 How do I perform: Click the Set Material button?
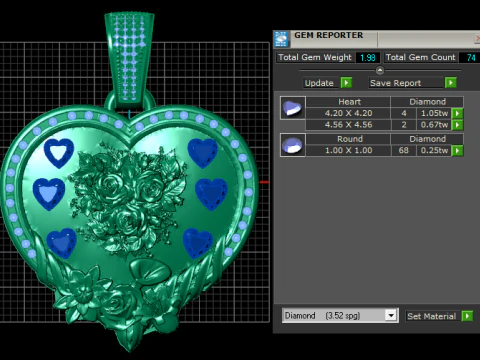[433, 316]
